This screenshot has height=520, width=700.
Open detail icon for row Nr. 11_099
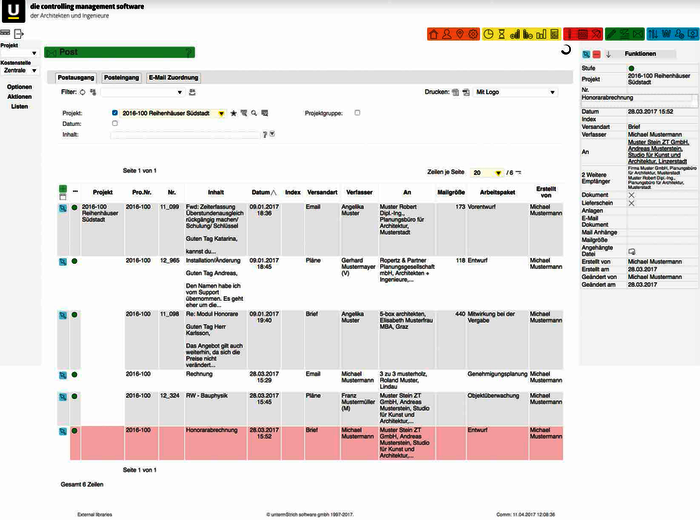tap(63, 208)
